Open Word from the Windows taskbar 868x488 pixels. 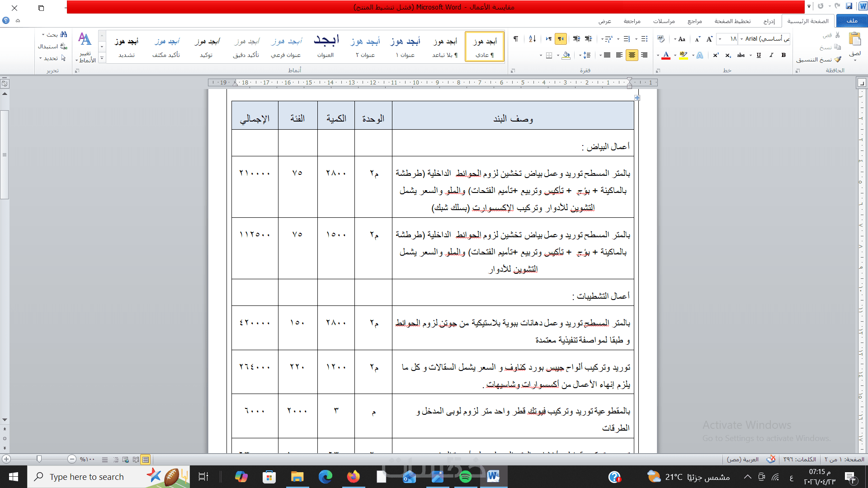click(493, 477)
